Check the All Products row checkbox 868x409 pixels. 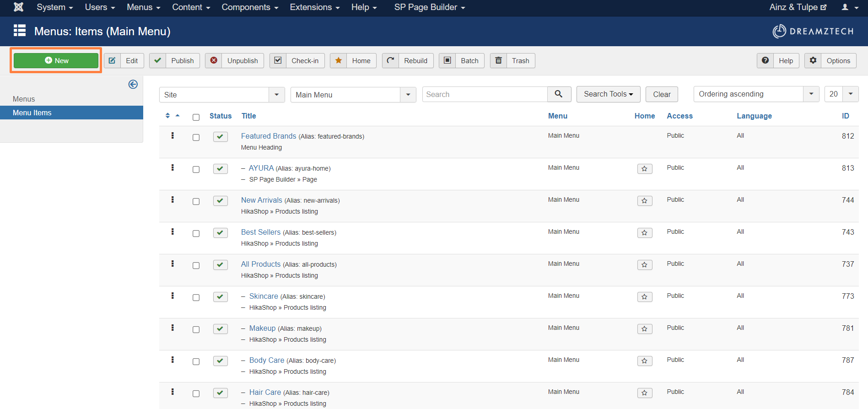[196, 265]
